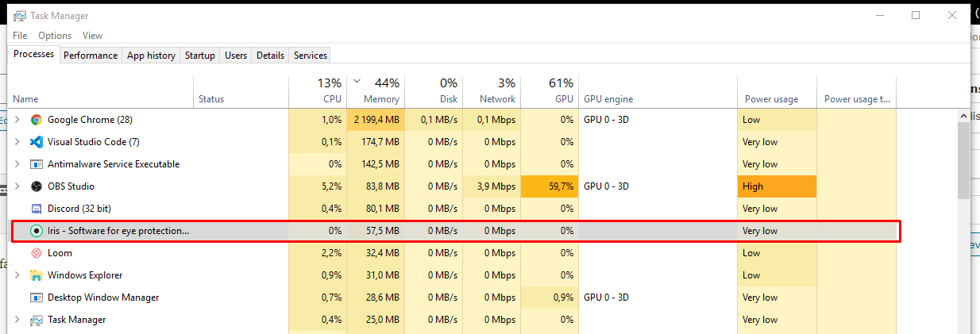Click the Discord process icon

click(36, 209)
